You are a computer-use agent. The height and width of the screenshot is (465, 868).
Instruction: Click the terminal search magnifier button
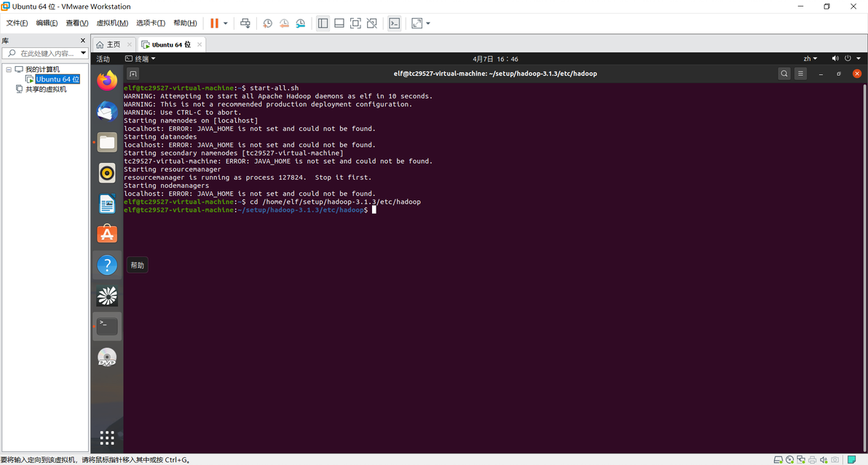point(784,73)
